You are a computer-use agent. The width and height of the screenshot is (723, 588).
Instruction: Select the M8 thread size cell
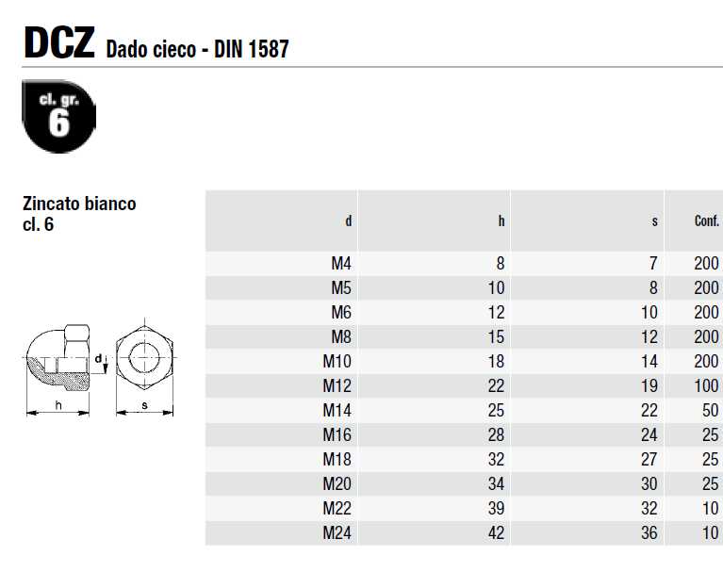click(x=341, y=336)
